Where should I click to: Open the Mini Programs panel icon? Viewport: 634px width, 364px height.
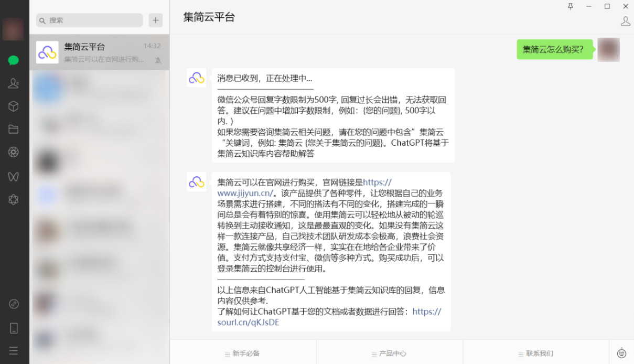[x=14, y=304]
